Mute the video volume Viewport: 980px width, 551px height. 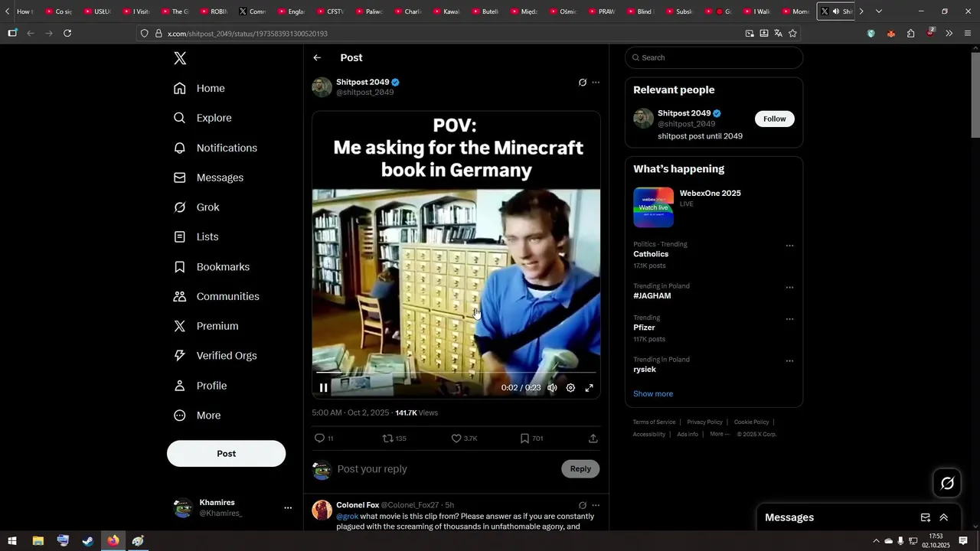tap(552, 388)
